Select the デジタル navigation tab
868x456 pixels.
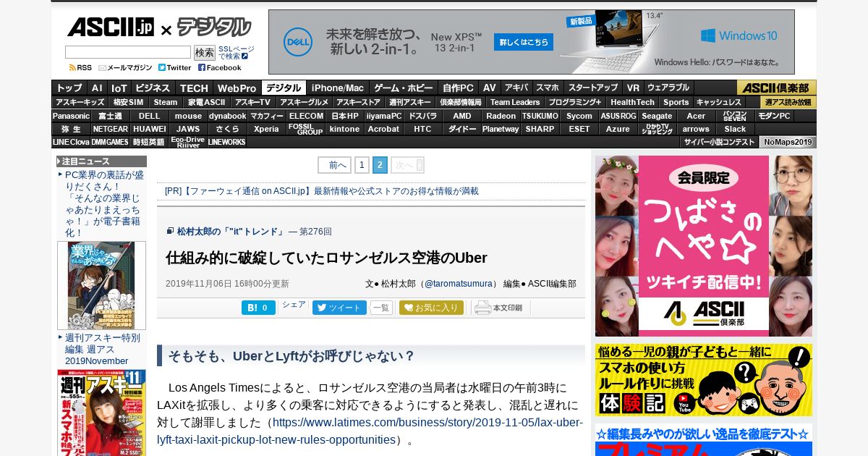284,88
